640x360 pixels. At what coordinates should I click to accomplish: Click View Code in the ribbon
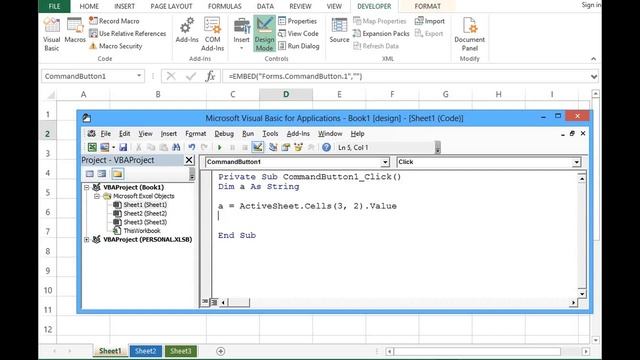click(x=298, y=33)
